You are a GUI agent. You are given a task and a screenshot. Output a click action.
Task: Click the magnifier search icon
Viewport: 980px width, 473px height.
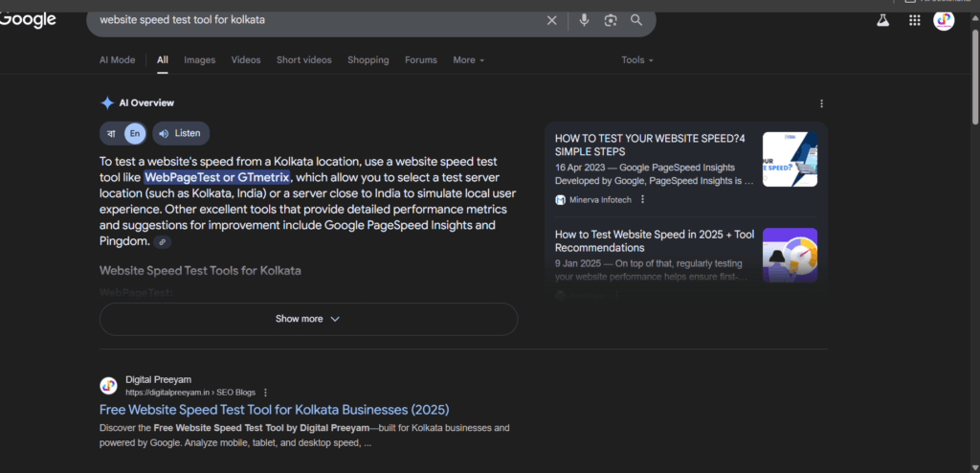(x=636, y=20)
